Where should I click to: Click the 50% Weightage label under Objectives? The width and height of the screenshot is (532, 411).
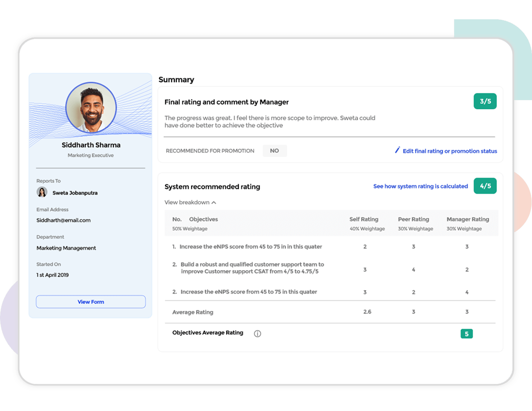[x=190, y=229]
